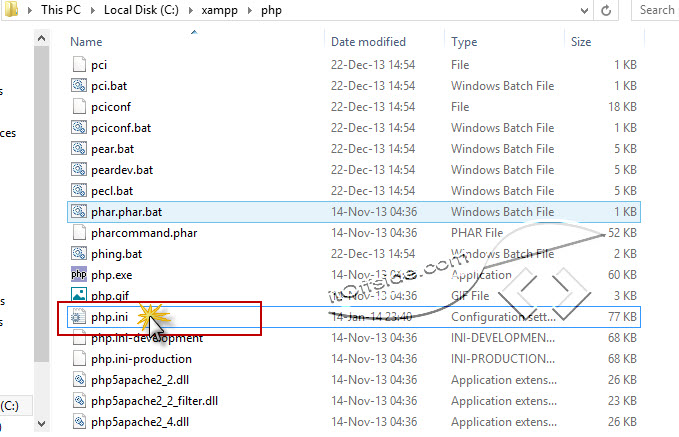Click the INI-PRODUCTION type cell
The image size is (679, 437).
(503, 359)
